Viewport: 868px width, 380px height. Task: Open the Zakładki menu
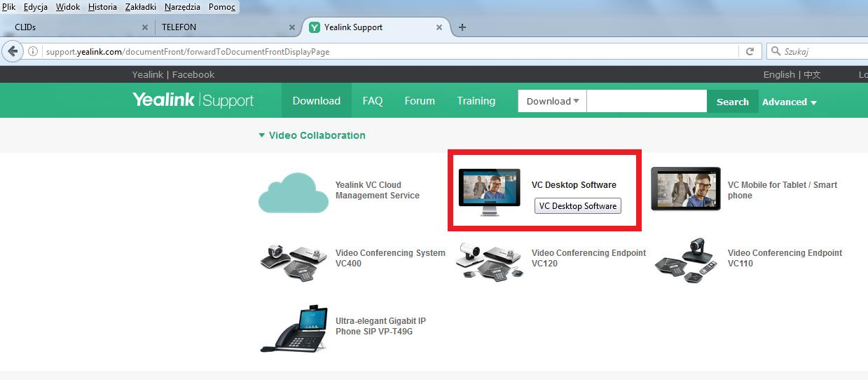pyautogui.click(x=141, y=7)
